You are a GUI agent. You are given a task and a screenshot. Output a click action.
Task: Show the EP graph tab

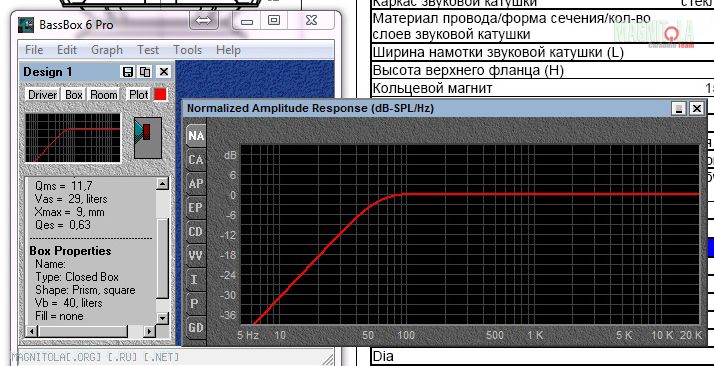pos(196,208)
